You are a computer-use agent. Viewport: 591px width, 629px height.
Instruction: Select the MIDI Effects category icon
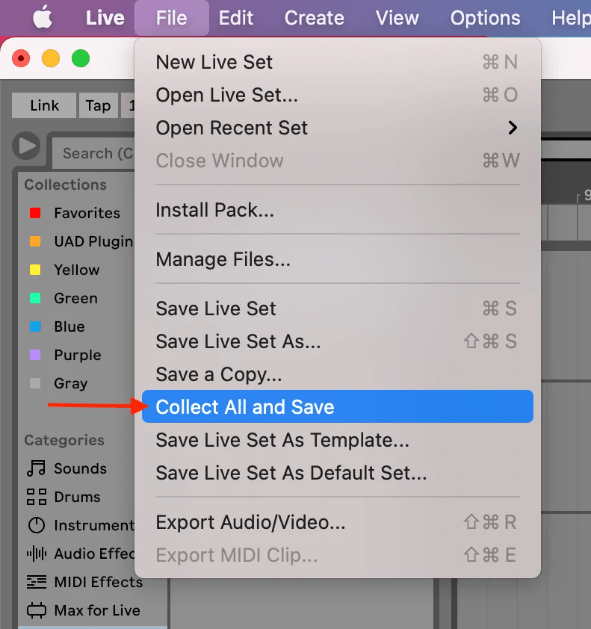[x=37, y=582]
